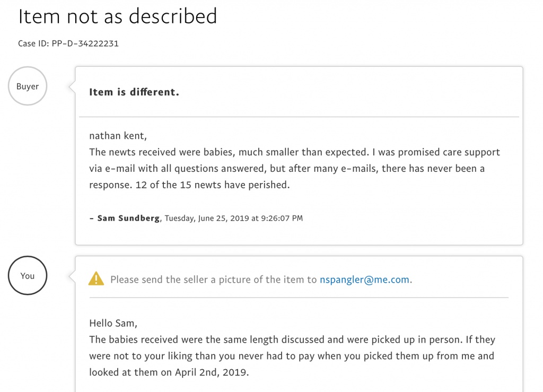Click the 'Item is different.' message title

point(134,92)
